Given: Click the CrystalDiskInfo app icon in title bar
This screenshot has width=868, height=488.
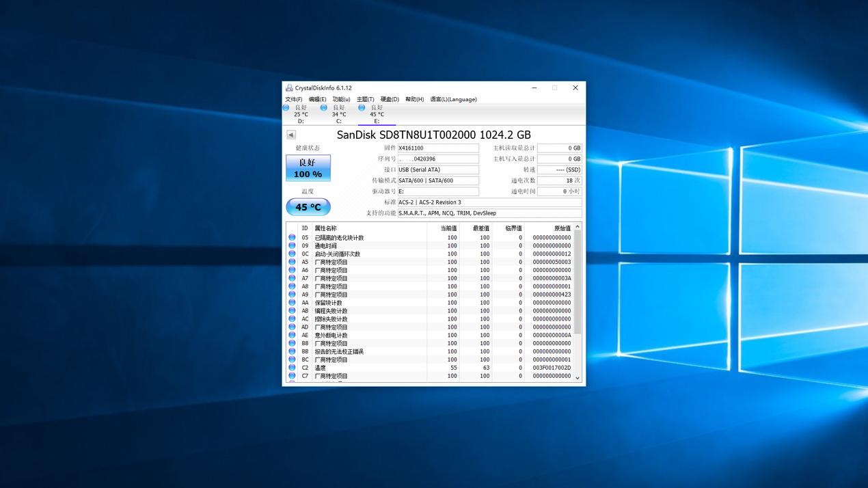Looking at the screenshot, I should click(x=289, y=88).
